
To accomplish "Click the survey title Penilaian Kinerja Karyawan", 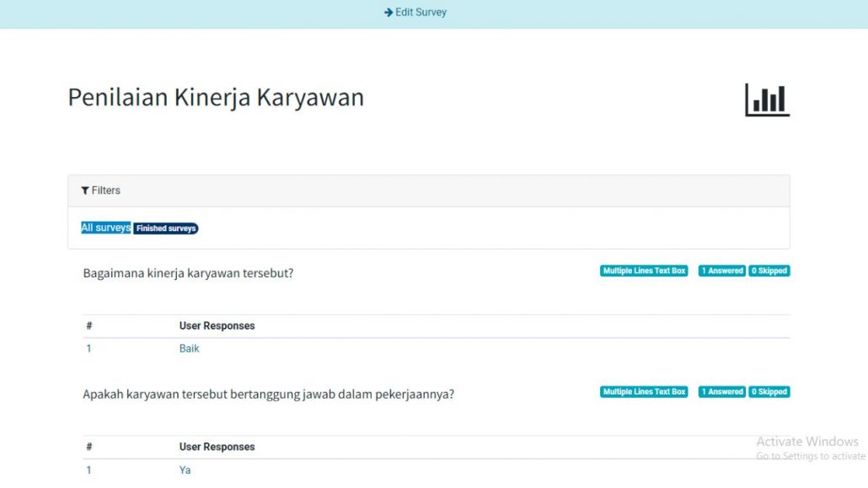I will click(216, 98).
